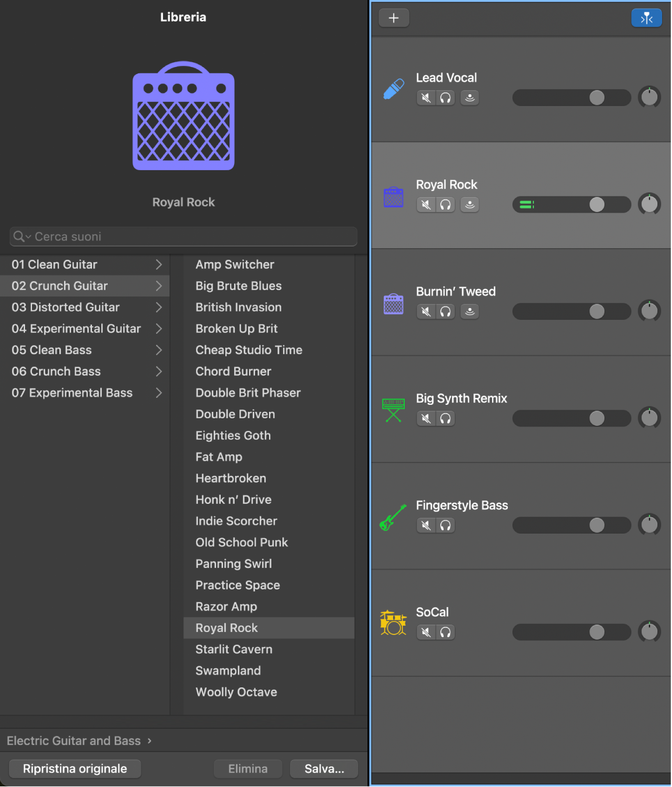Solo the Royal Rock track
672x787 pixels.
pyautogui.click(x=445, y=205)
